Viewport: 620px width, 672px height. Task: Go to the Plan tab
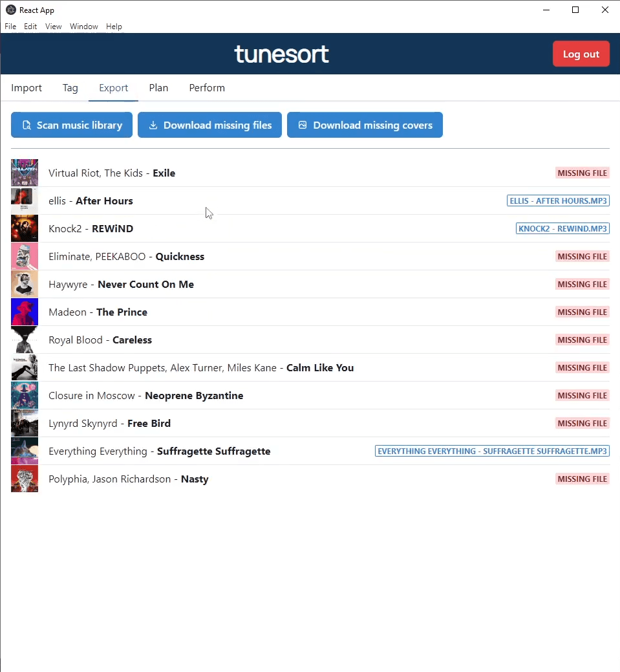pyautogui.click(x=158, y=88)
